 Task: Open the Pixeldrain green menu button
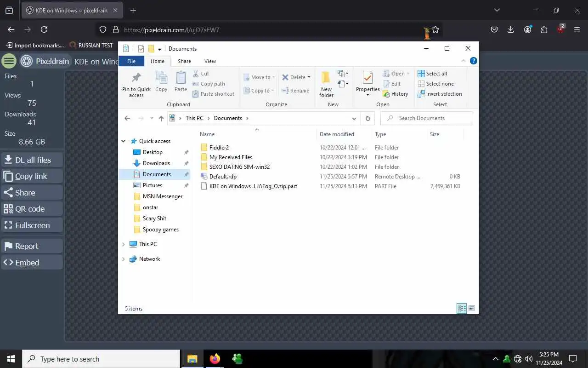pyautogui.click(x=9, y=61)
